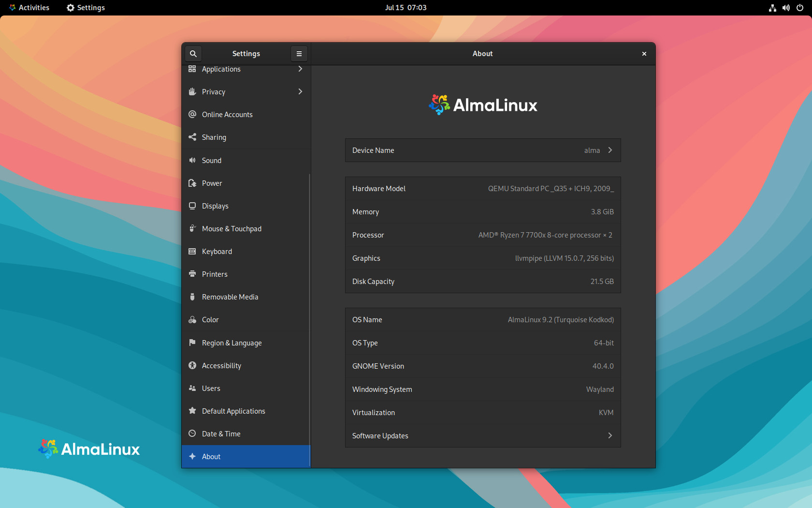Click GNOME Version value 40.4.0
The width and height of the screenshot is (812, 508).
[x=603, y=366]
